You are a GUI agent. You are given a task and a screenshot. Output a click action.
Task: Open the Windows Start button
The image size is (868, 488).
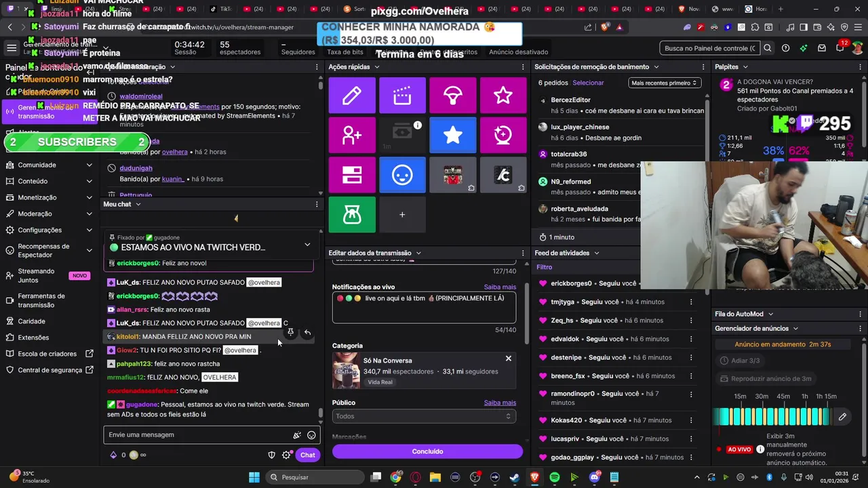254,477
